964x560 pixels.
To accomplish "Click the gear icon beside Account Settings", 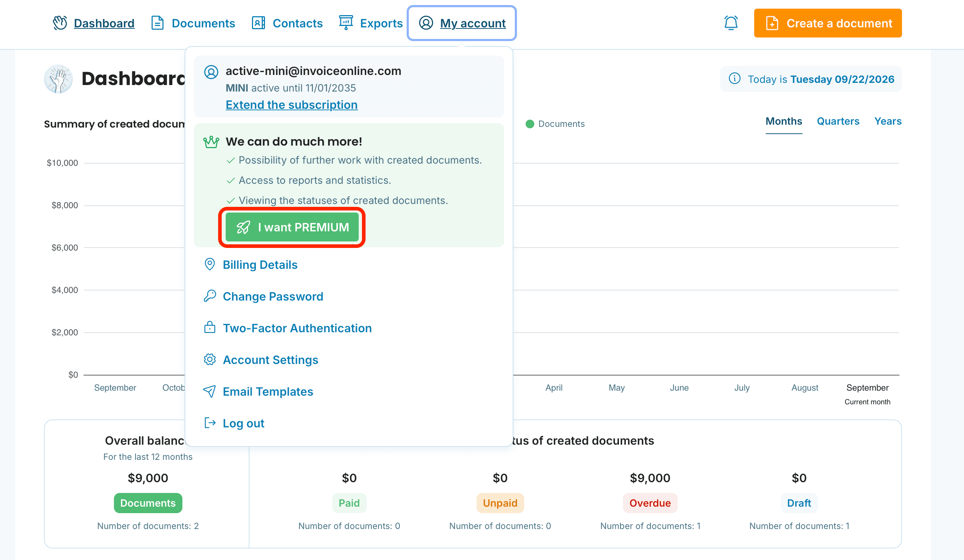I will coord(209,359).
